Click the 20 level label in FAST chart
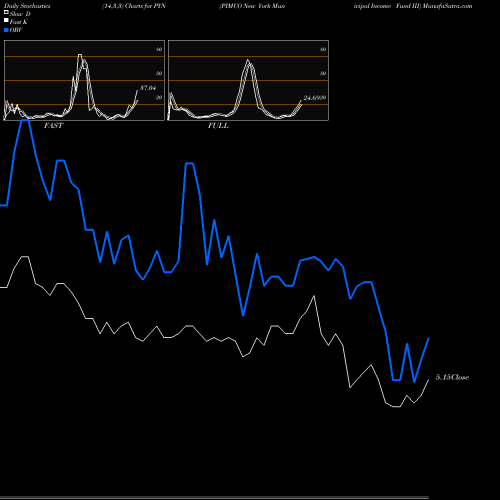Image resolution: width=500 pixels, height=500 pixels. tap(159, 97)
